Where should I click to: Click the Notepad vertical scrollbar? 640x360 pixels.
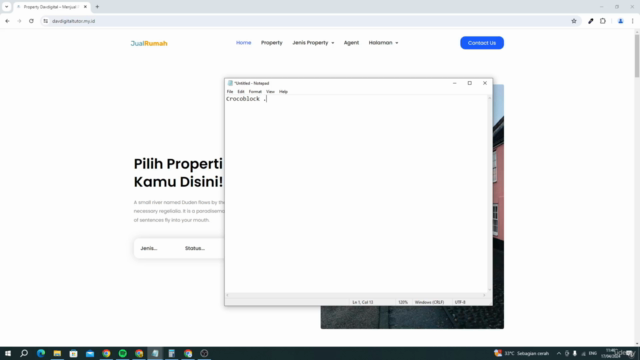(x=489, y=194)
